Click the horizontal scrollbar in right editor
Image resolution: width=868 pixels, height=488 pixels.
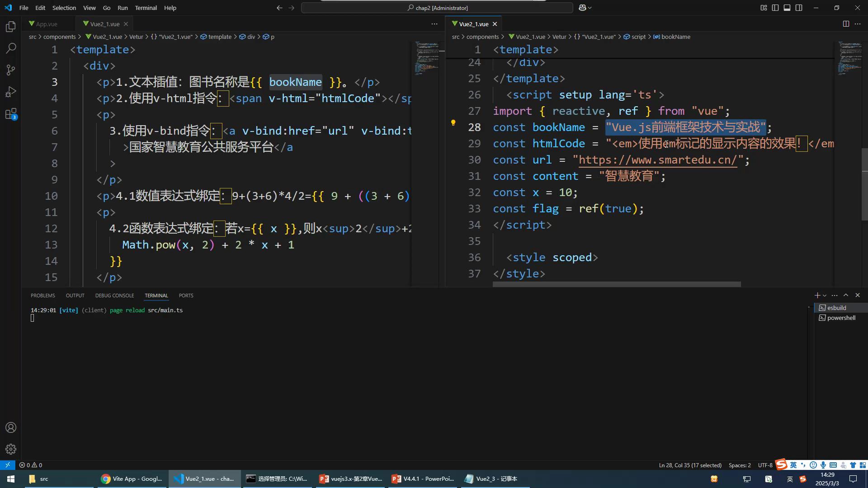pyautogui.click(x=617, y=284)
